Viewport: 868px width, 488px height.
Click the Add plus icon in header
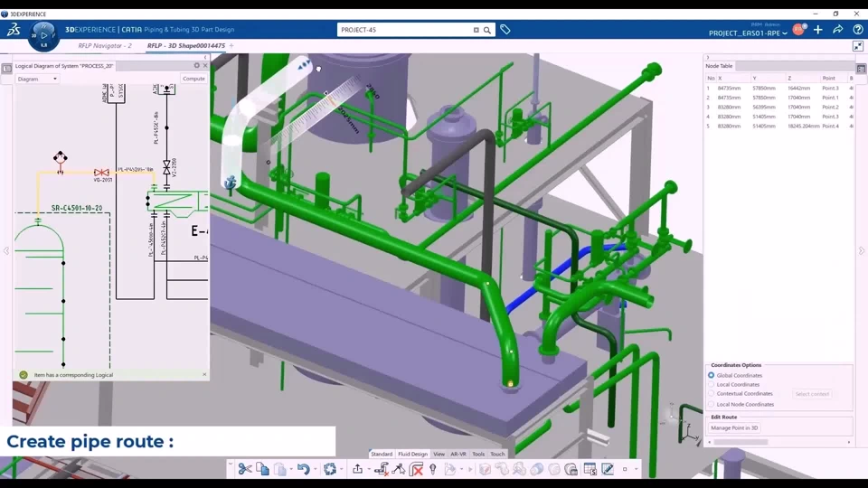point(818,30)
